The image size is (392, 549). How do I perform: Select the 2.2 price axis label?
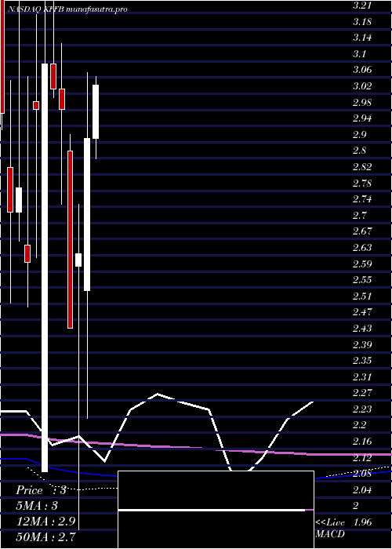(x=360, y=425)
